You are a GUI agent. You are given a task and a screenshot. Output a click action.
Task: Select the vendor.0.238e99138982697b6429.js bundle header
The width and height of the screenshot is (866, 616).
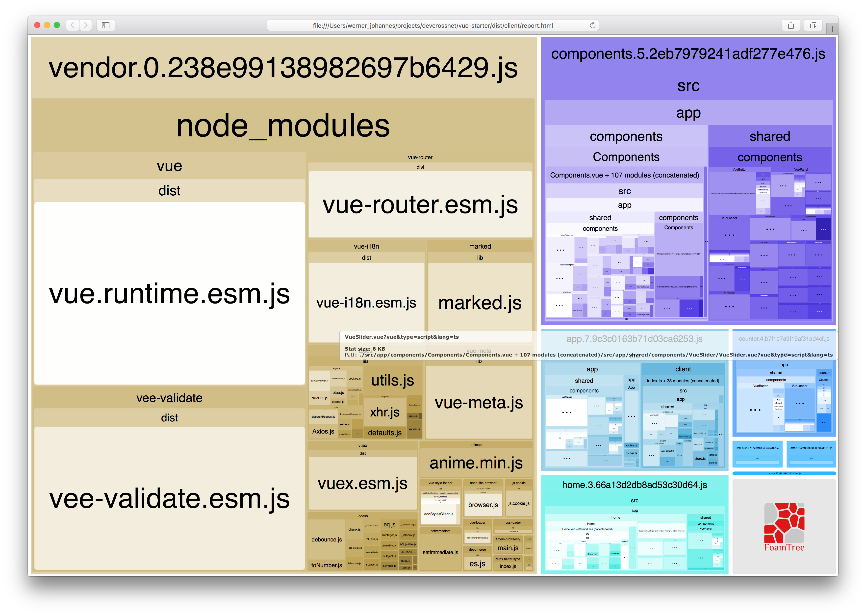283,68
